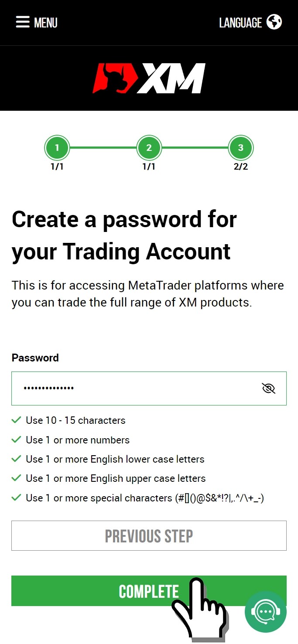
Task: Expand the MENU navigation options
Action: coord(36,22)
